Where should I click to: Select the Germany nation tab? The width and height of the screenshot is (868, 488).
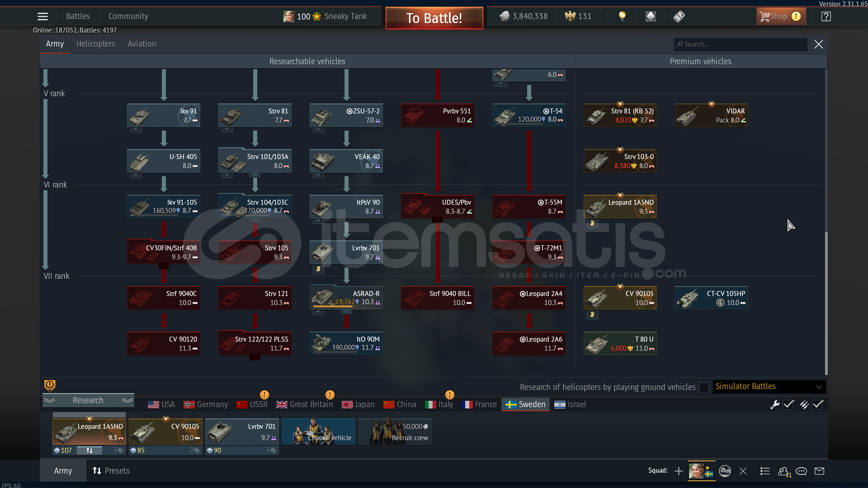click(206, 404)
